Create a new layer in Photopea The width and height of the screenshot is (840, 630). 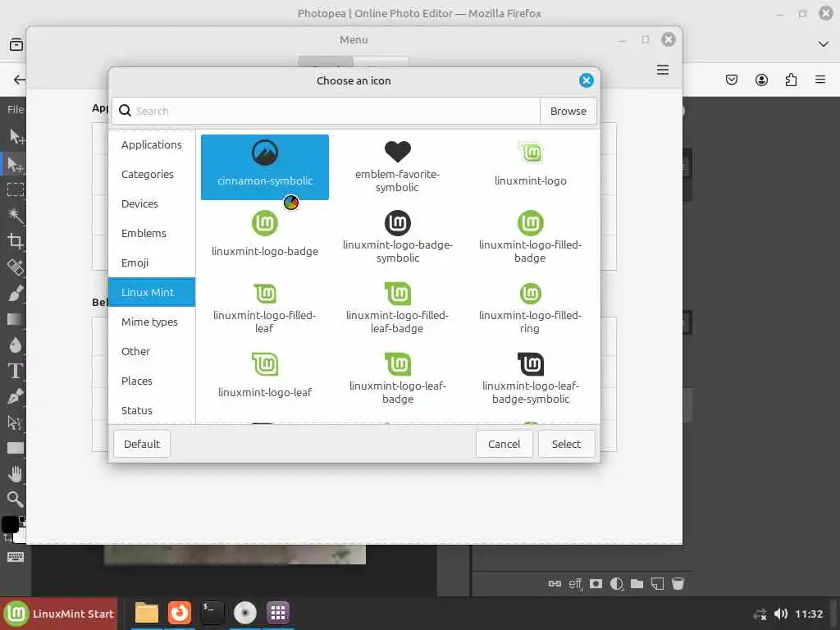(657, 583)
